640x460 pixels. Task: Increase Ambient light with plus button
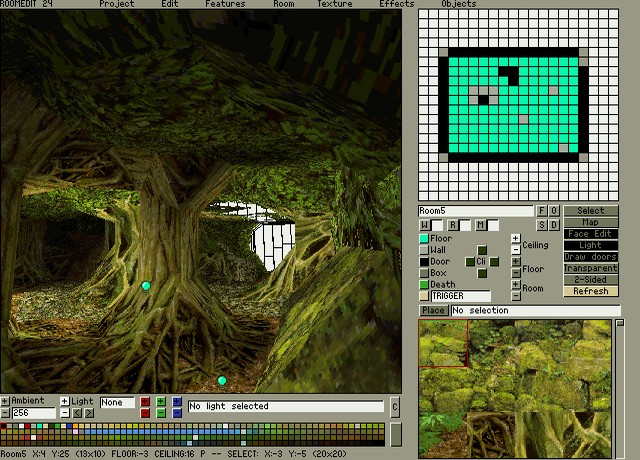(x=5, y=401)
